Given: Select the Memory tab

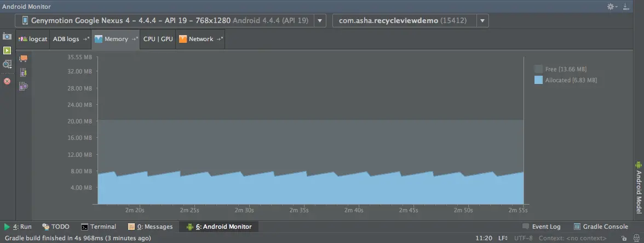Looking at the screenshot, I should [116, 39].
